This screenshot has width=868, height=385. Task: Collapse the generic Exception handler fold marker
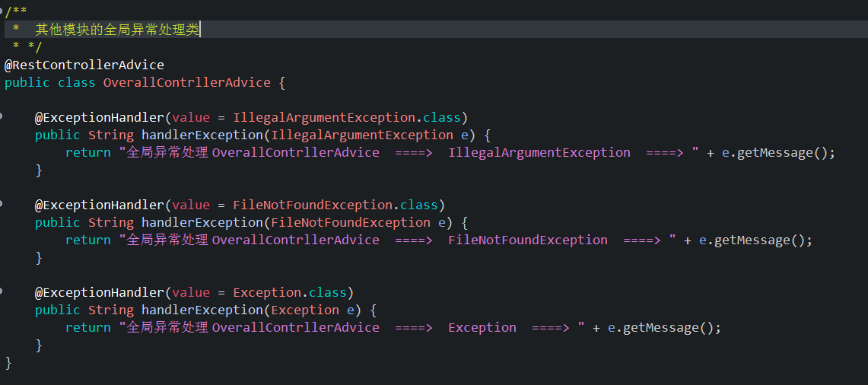tap(2, 292)
